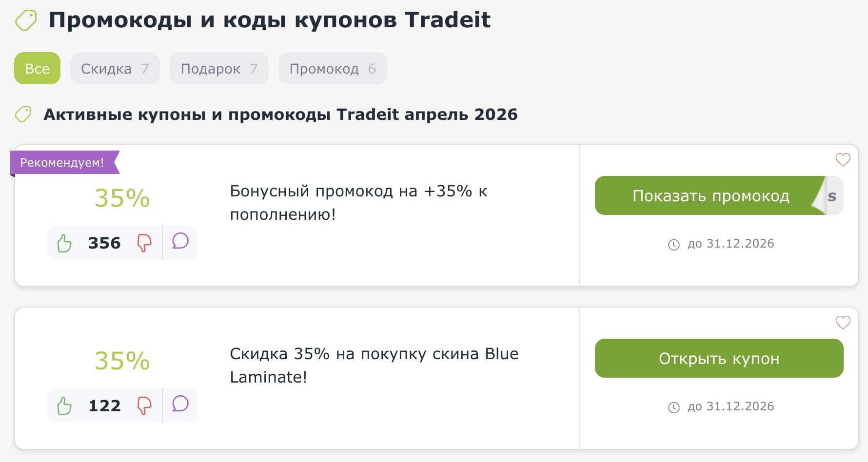Filter coupons by 'Скидка'
Screen dimensions: 868x462
click(115, 68)
